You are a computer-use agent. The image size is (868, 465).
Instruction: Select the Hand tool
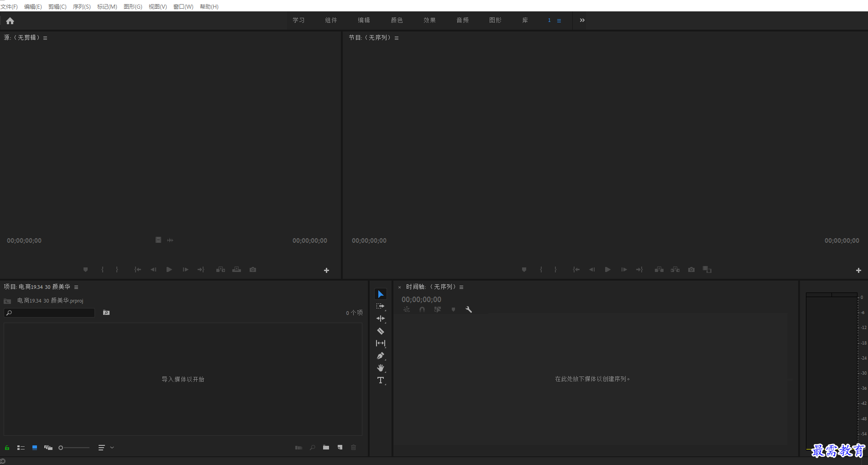pyautogui.click(x=381, y=368)
